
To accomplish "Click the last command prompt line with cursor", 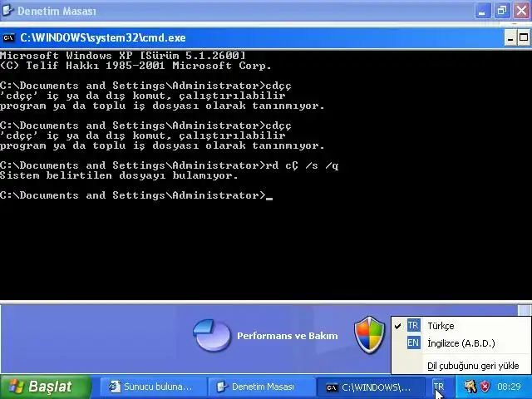I will (x=136, y=196).
